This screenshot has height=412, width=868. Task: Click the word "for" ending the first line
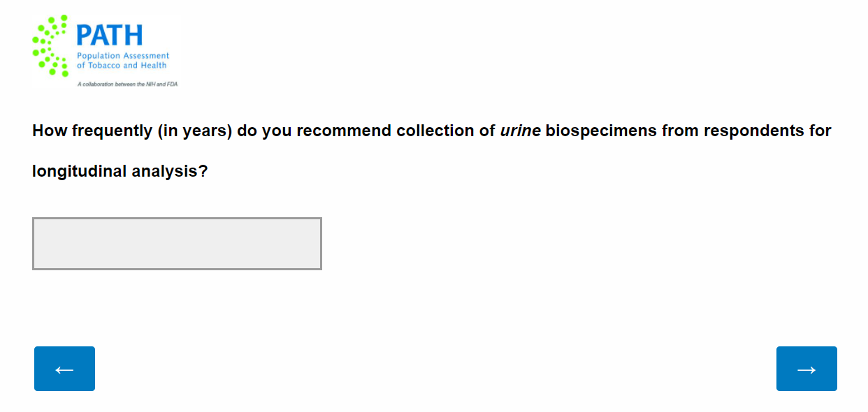[x=820, y=131]
